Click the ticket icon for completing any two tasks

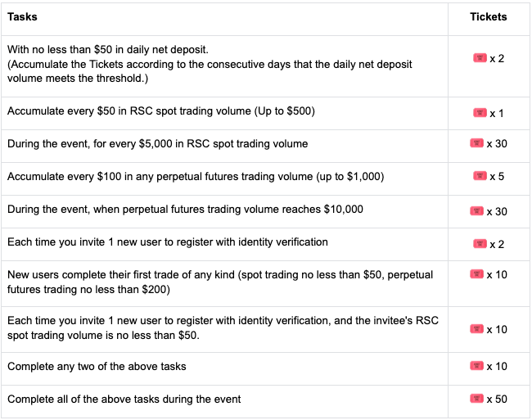pos(476,365)
